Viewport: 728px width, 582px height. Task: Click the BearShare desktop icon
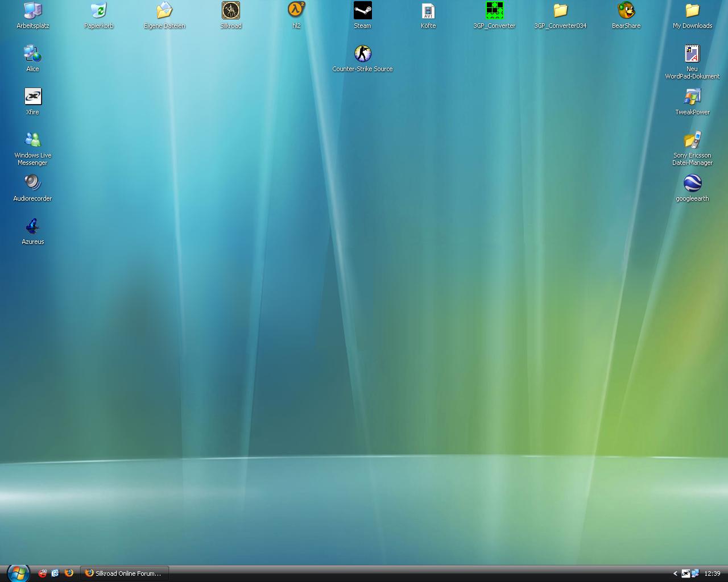click(626, 11)
